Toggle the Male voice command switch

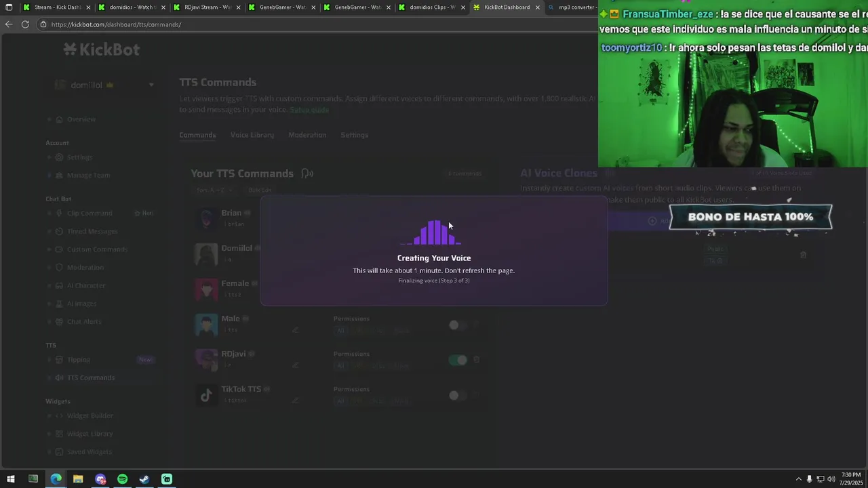(458, 325)
